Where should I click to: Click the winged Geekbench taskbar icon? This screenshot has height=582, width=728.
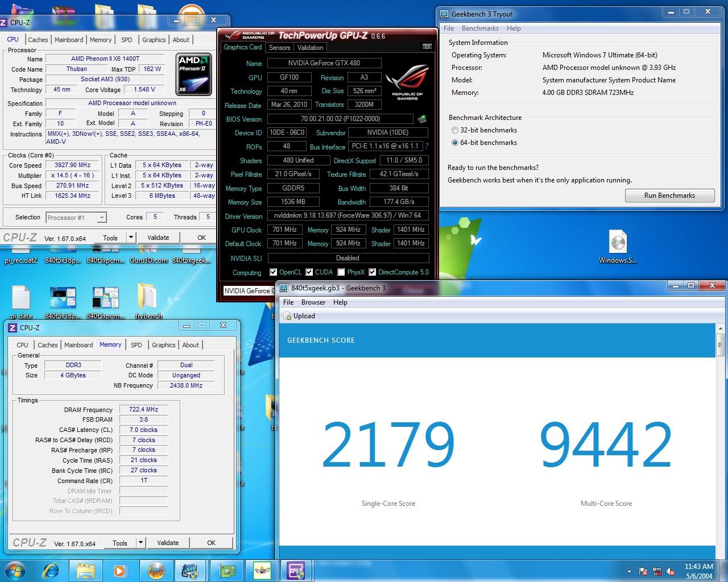click(262, 570)
